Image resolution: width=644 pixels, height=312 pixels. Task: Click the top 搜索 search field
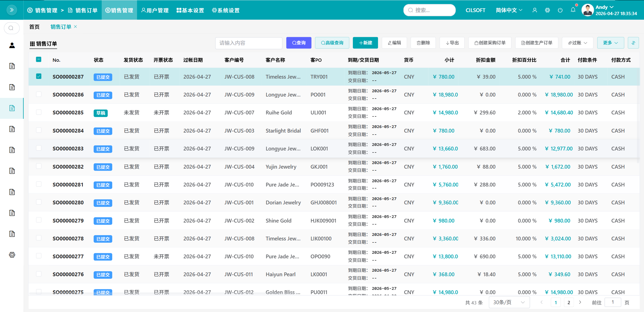click(429, 10)
